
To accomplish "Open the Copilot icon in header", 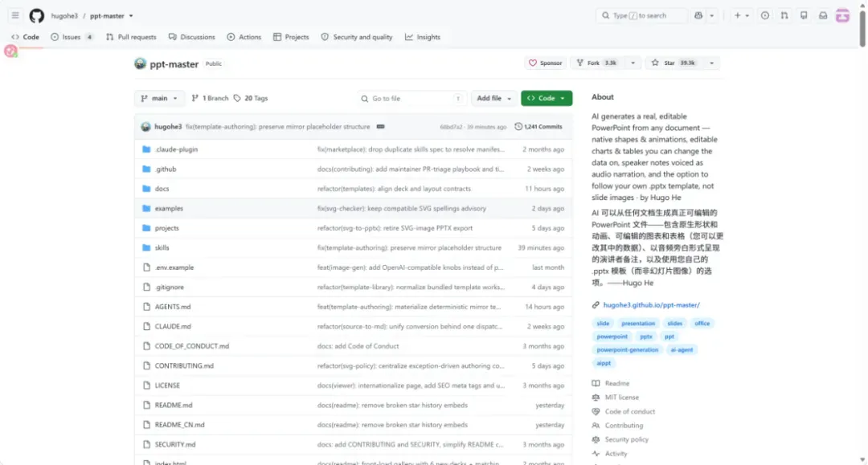I will pos(698,15).
